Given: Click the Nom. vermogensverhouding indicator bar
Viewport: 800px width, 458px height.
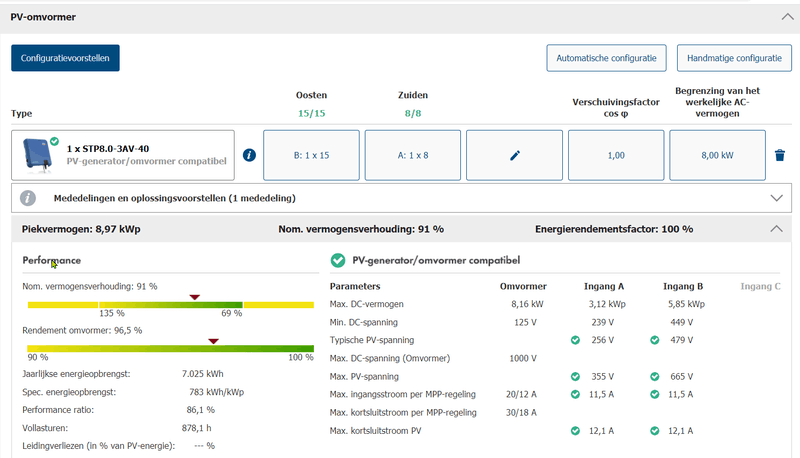Looking at the screenshot, I should pyautogui.click(x=170, y=304).
